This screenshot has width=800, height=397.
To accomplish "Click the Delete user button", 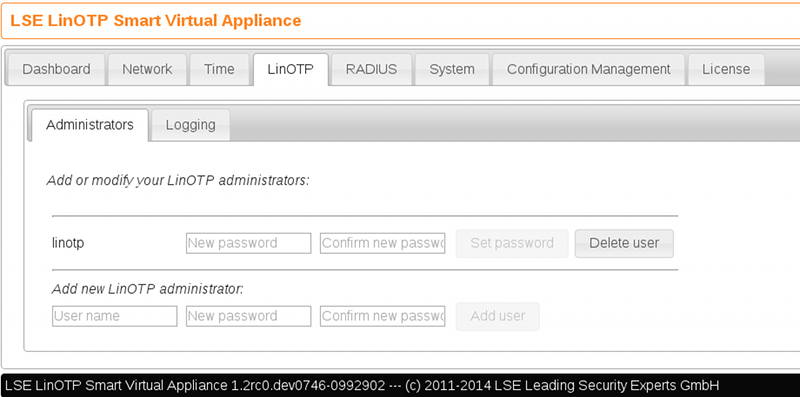I will [x=624, y=243].
